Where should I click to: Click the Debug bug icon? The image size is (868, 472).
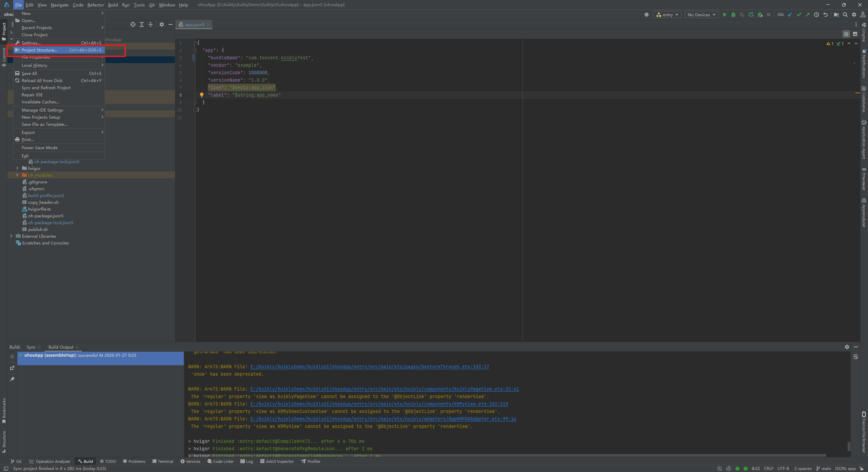[733, 15]
